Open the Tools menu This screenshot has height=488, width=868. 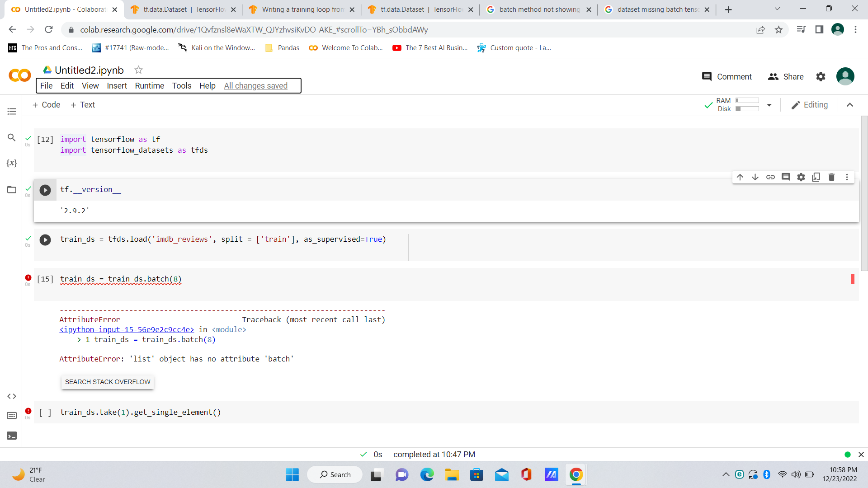coord(181,86)
